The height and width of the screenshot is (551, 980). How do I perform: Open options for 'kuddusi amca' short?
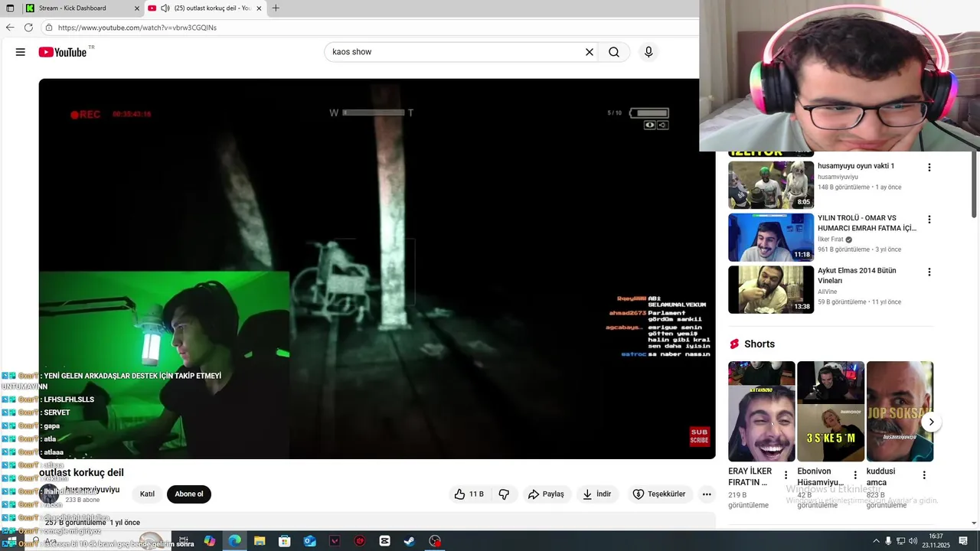point(924,475)
